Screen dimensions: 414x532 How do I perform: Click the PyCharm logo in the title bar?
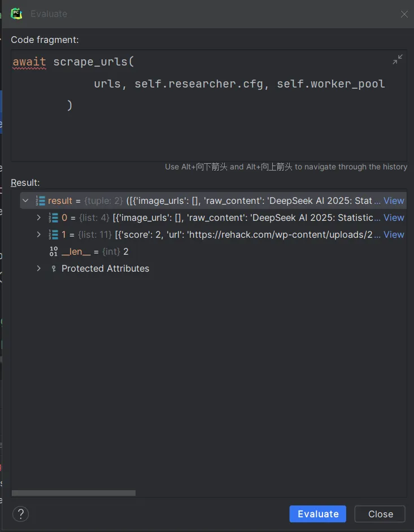click(x=16, y=14)
